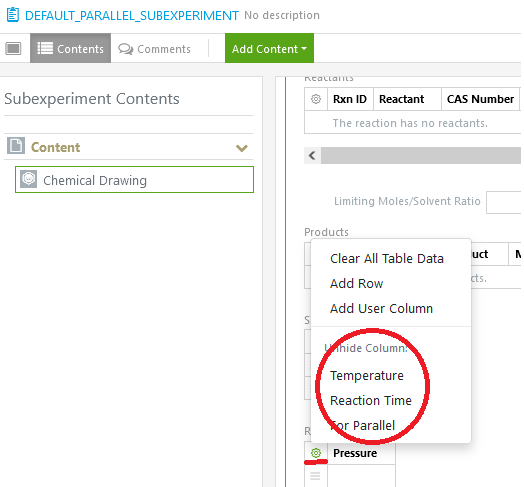Choose Clear All Table Data

click(x=387, y=258)
